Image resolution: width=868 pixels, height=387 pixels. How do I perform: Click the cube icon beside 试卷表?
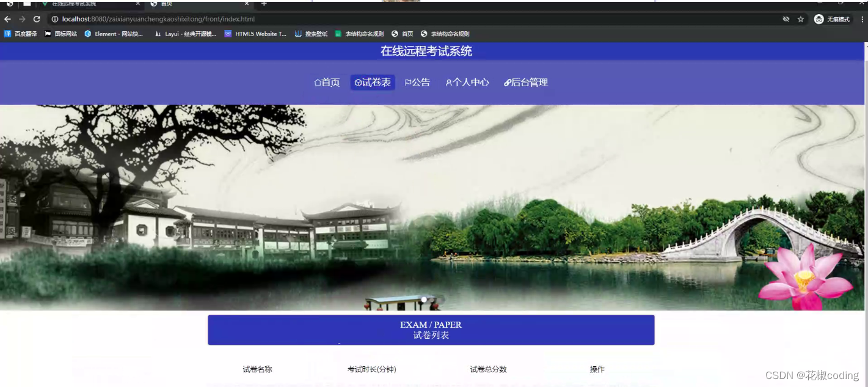pos(358,83)
